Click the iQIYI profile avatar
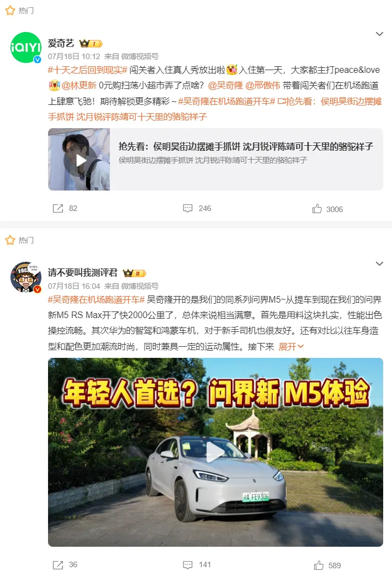392x576 pixels. click(x=26, y=47)
